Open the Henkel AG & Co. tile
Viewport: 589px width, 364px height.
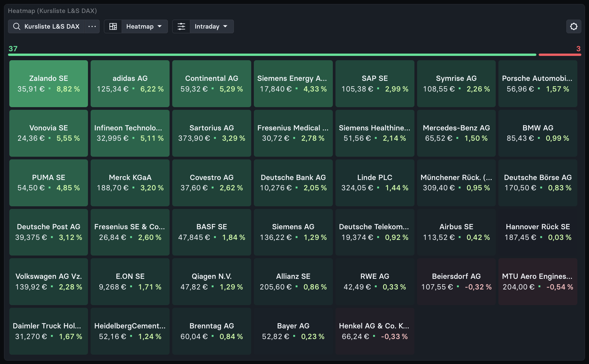click(375, 331)
